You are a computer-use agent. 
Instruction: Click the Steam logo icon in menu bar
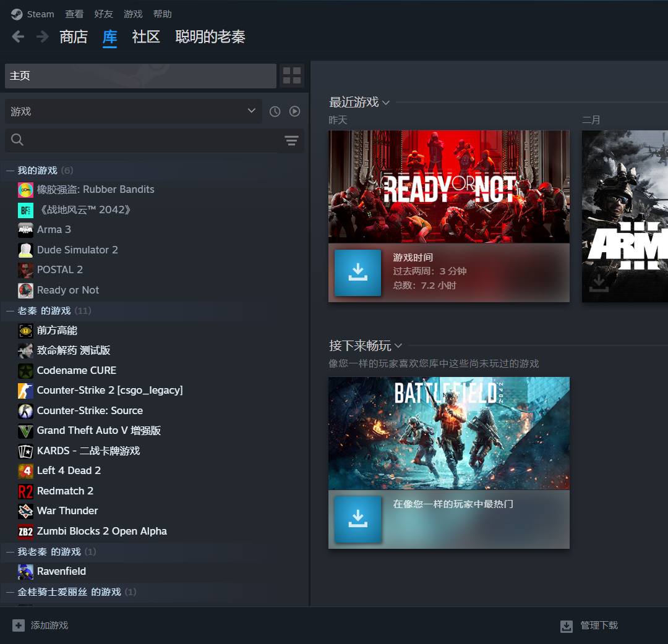17,14
